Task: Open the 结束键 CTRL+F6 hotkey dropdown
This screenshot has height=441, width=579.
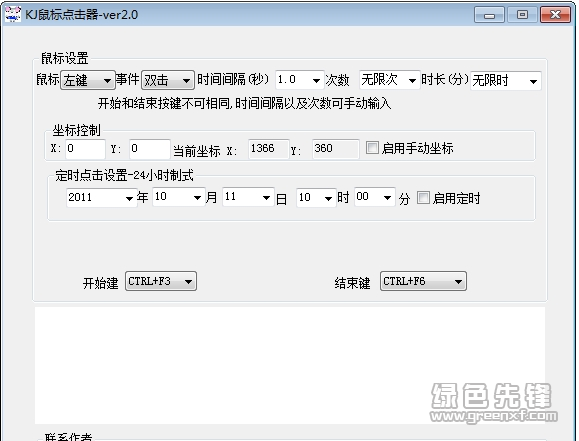Action: (423, 281)
